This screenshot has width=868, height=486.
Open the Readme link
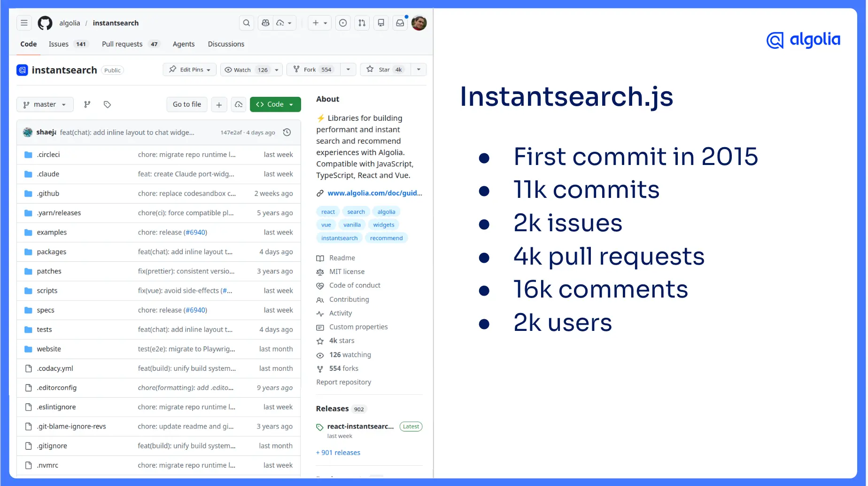(x=342, y=258)
